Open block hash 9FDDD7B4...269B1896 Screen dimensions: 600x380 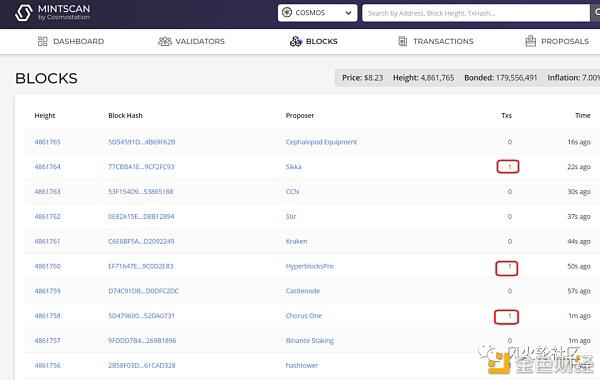pos(142,341)
